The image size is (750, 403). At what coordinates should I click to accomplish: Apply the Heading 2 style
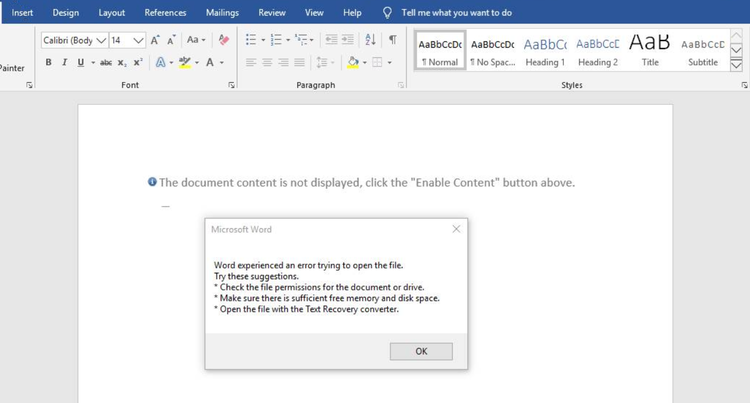click(x=598, y=51)
